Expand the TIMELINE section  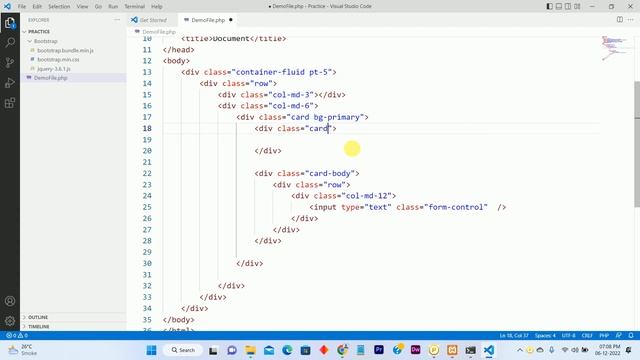[73, 327]
